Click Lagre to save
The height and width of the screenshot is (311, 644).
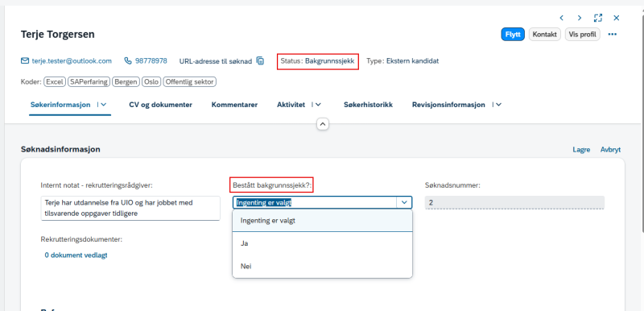581,150
